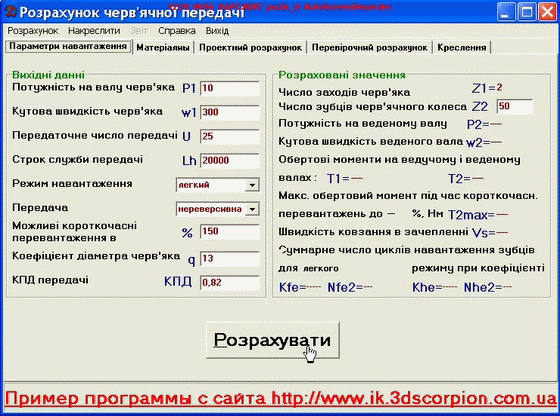Screen dimensions: 560x416
Task: Switch to Параметри навантаження tab
Action: click(x=68, y=46)
